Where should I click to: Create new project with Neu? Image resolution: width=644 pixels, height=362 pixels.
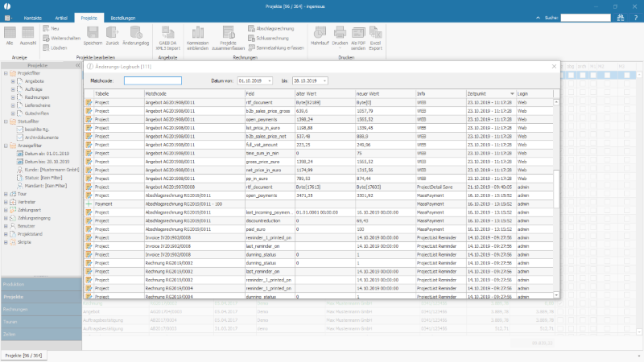pyautogui.click(x=52, y=28)
